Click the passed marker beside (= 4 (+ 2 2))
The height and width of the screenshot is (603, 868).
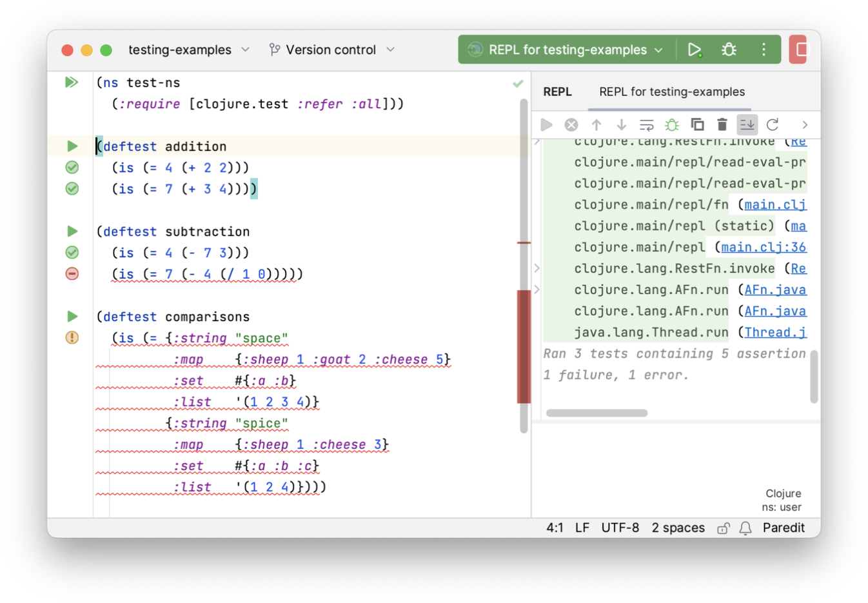click(x=72, y=168)
